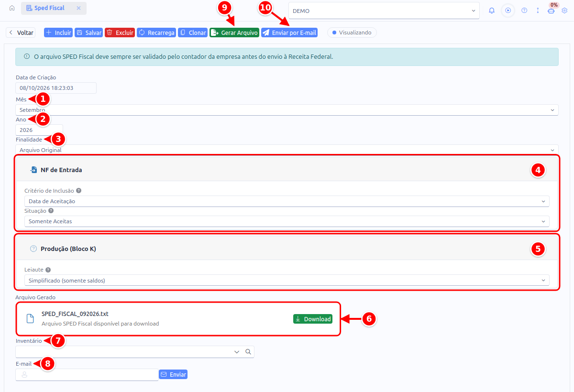Click the SPED_FISCAL_092026.txt file name

click(75, 314)
